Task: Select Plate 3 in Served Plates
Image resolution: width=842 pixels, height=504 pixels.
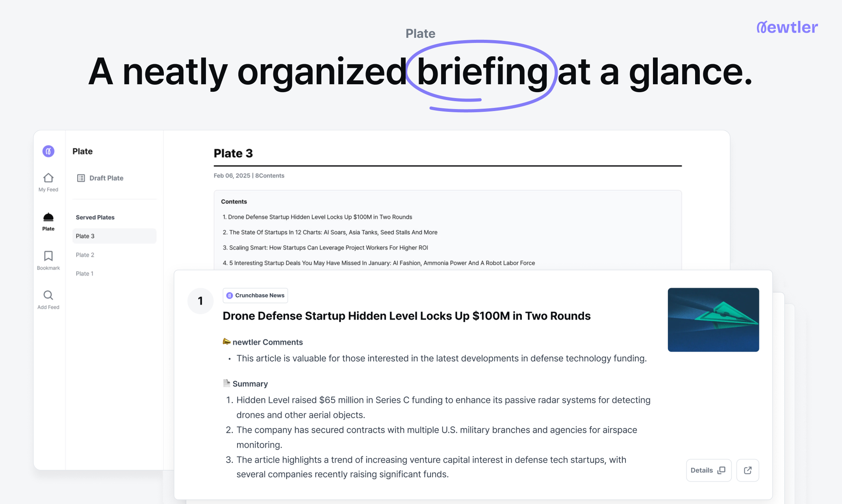Action: point(114,236)
